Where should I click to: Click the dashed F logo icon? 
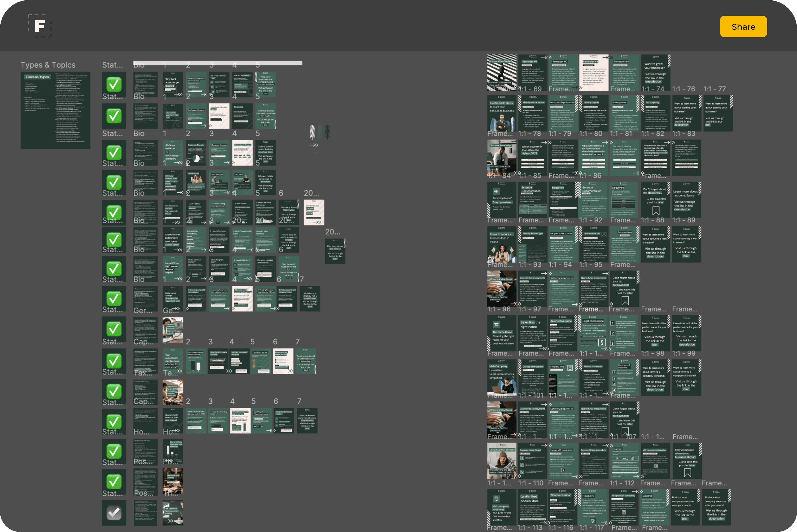[x=40, y=26]
